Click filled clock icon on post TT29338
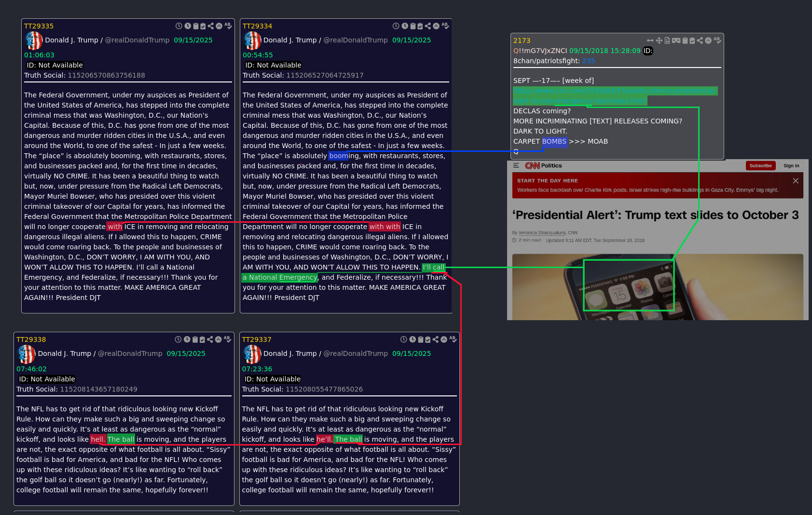Viewport: 812px width, 515px height. pyautogui.click(x=187, y=339)
